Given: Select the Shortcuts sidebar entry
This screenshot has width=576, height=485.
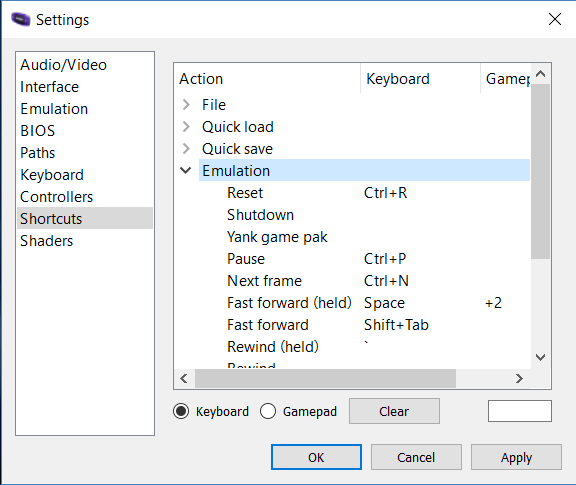Looking at the screenshot, I should [85, 219].
